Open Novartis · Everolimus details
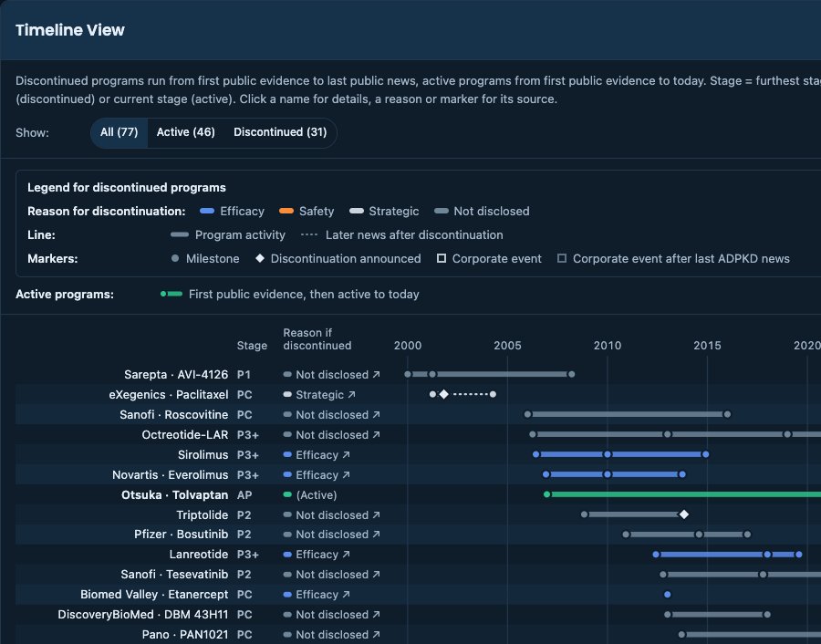Image resolution: width=821 pixels, height=644 pixels. [x=171, y=475]
